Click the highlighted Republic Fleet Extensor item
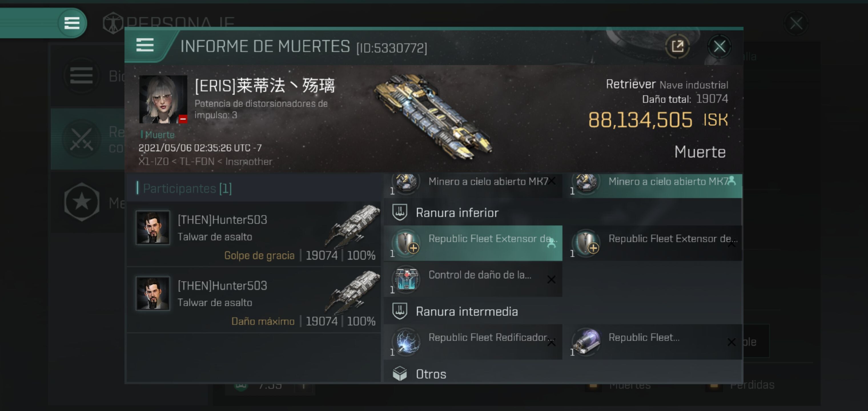 [x=473, y=243]
